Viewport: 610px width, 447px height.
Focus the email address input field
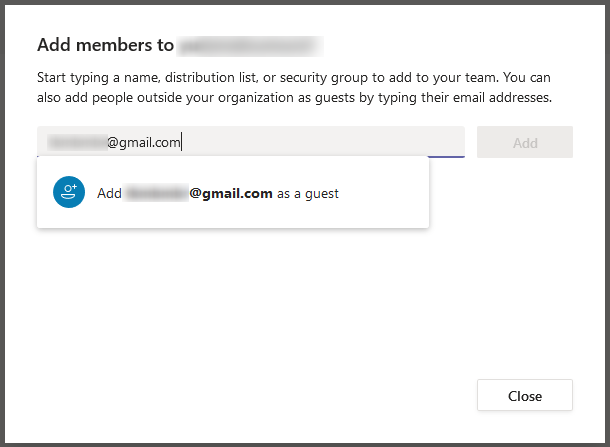tap(251, 142)
